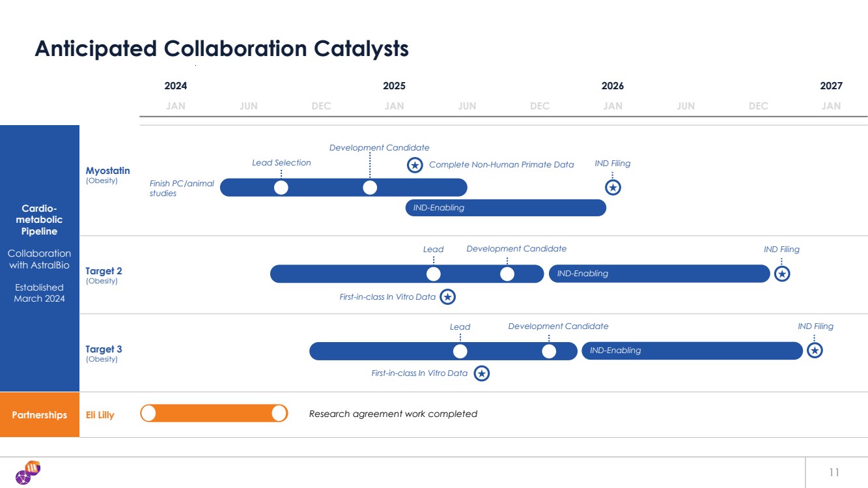Click Target 2 Development Candidate circle
Screen dimensions: 868x488
click(507, 274)
